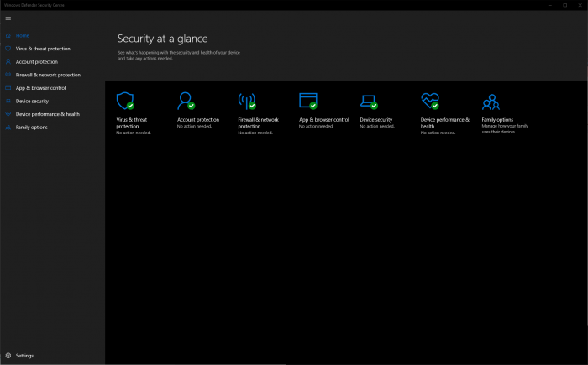Open Device security from the sidebar
This screenshot has width=588, height=365.
[32, 101]
